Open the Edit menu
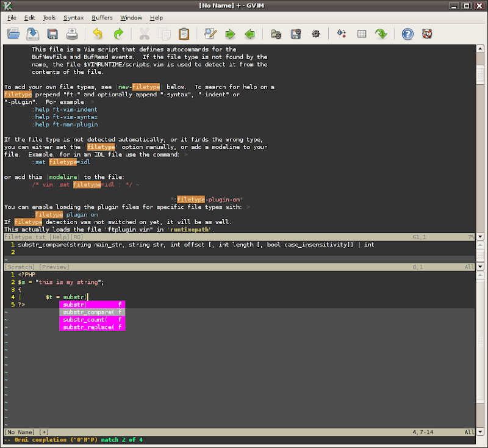This screenshot has height=448, width=488. coord(29,18)
